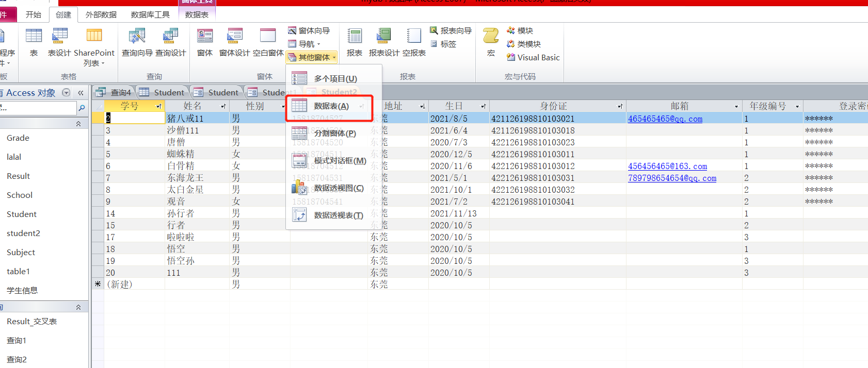Open the 465465465@qq.com email link
This screenshot has height=368, width=868.
pos(665,119)
